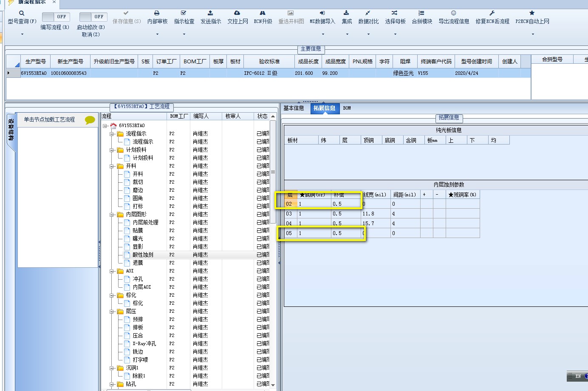Click keyboard icon next to EN indicator

click(x=571, y=376)
